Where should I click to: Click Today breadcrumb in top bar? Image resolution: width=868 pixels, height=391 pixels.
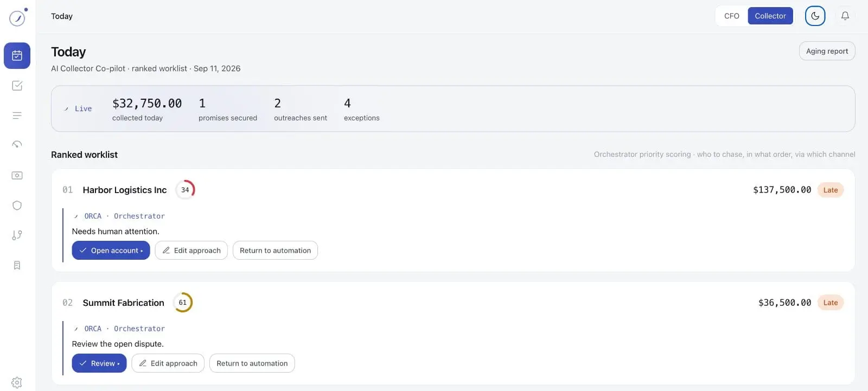coord(62,16)
